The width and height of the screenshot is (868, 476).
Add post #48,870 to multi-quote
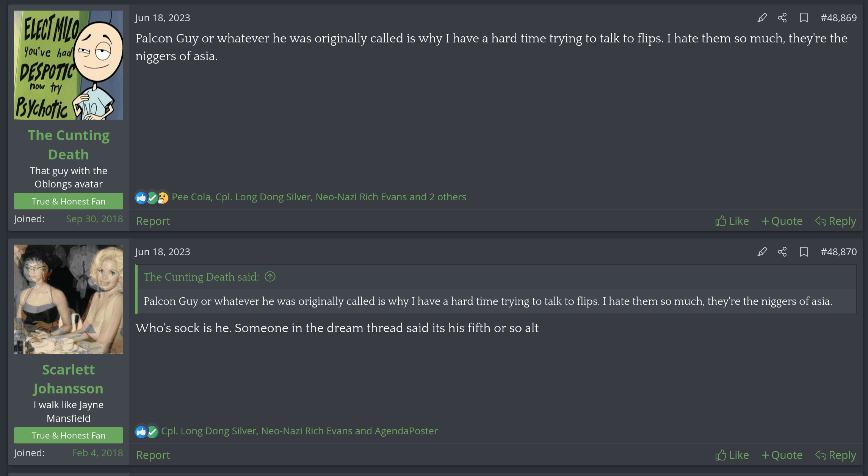pyautogui.click(x=782, y=455)
